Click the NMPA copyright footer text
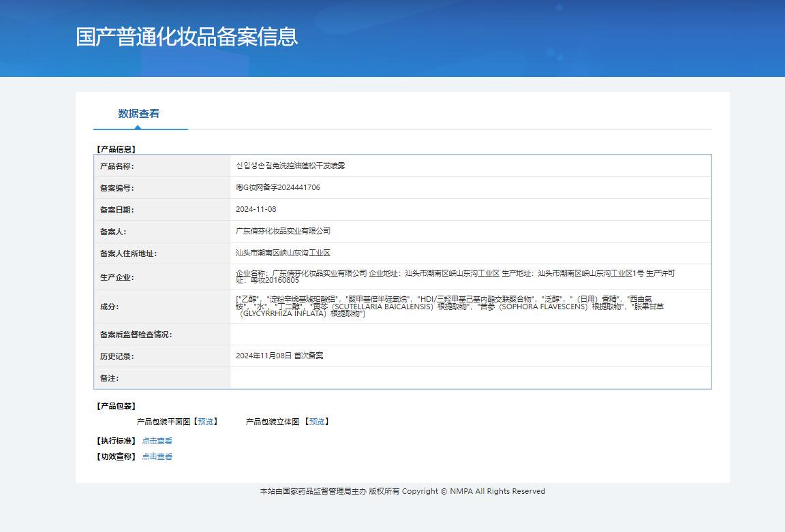Viewport: 785px width, 532px height. 402,491
